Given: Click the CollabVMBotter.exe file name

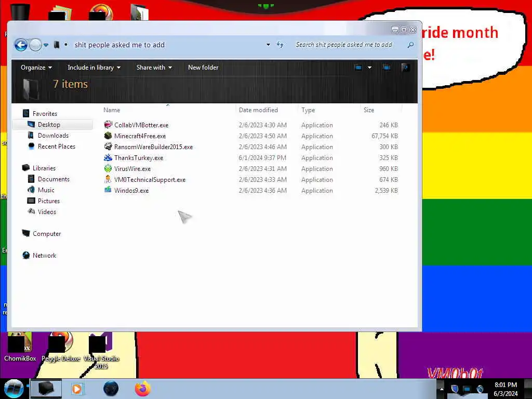Looking at the screenshot, I should (141, 125).
